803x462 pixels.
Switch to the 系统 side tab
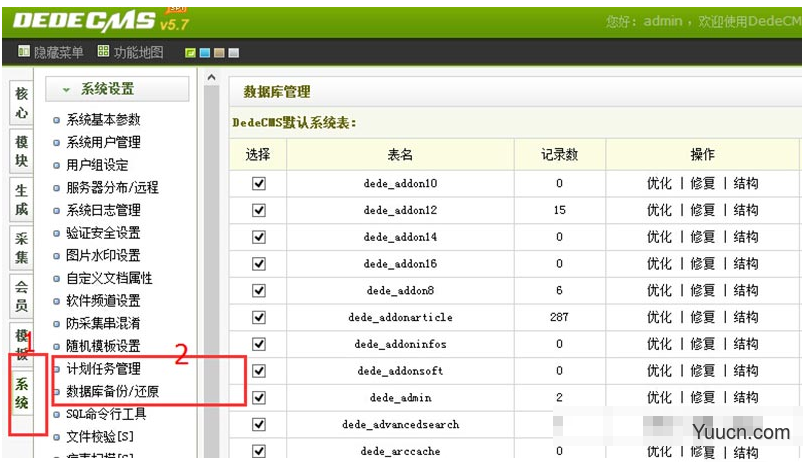click(x=21, y=393)
